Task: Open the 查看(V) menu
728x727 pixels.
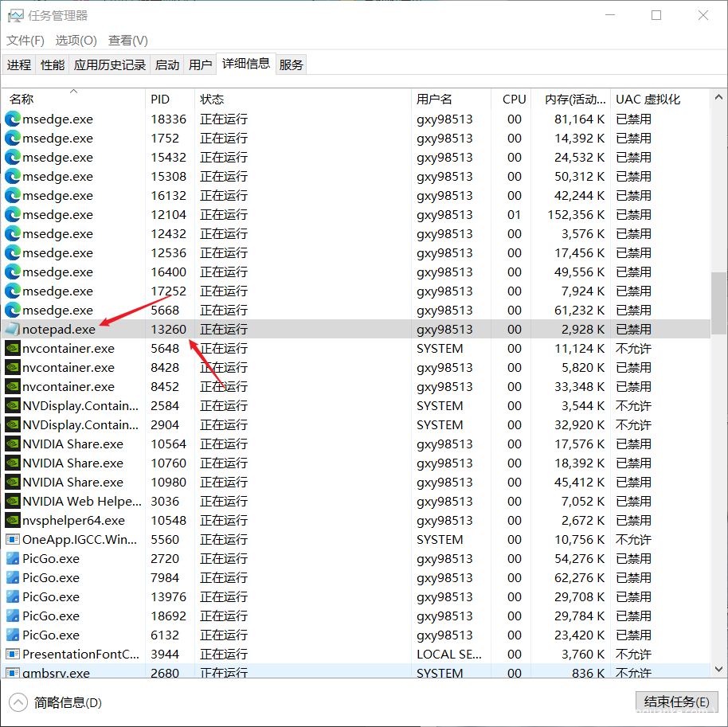Action: [x=128, y=41]
